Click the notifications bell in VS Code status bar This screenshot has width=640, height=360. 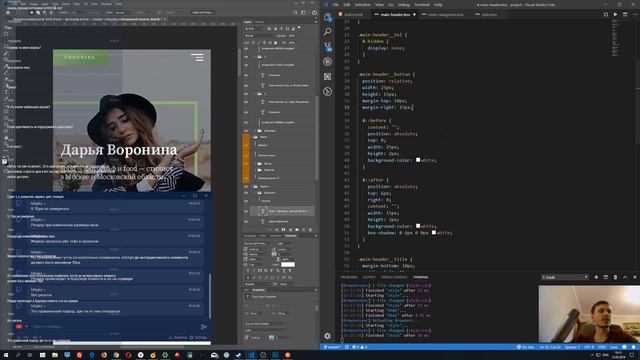click(x=633, y=347)
